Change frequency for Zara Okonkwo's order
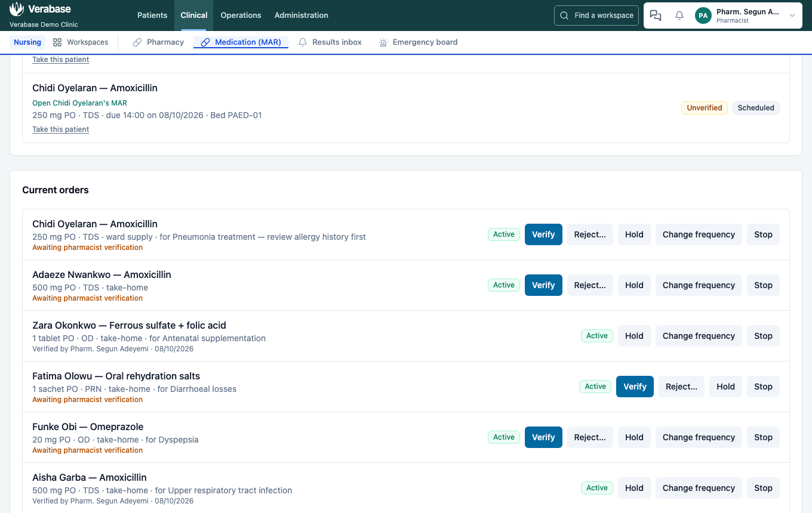Viewport: 812px width, 513px height. click(699, 336)
